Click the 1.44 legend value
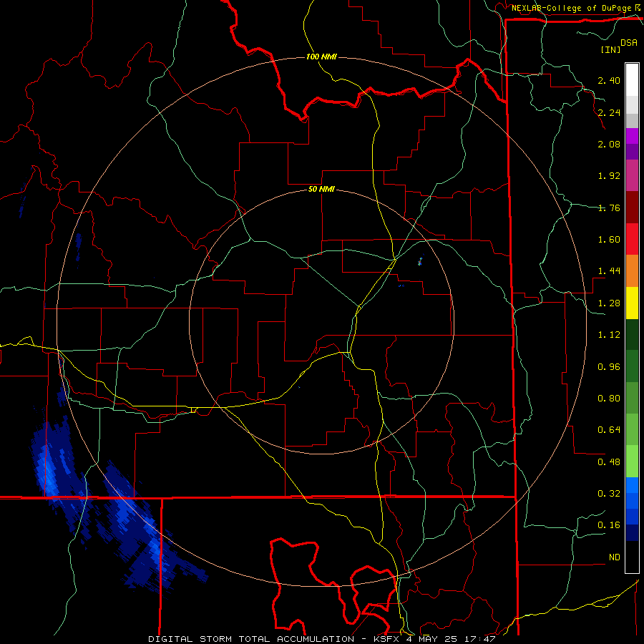644x644 pixels. point(609,270)
